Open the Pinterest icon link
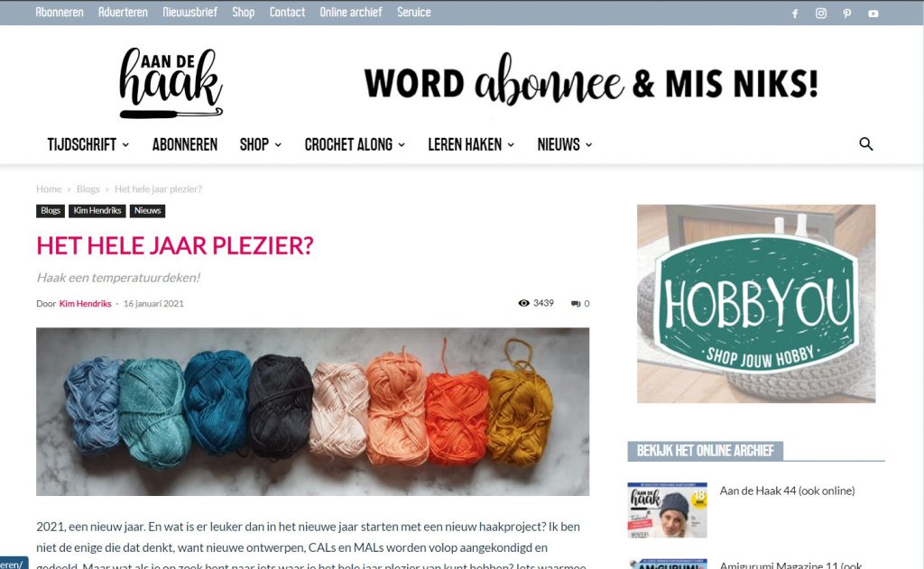 coord(846,13)
